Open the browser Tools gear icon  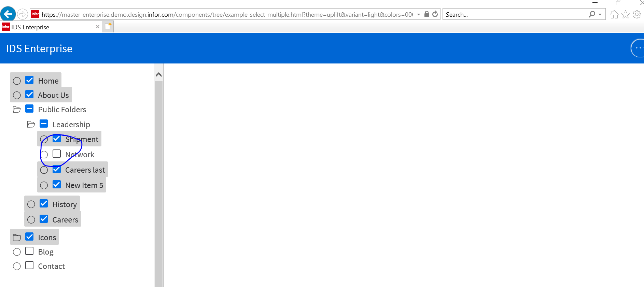click(637, 14)
